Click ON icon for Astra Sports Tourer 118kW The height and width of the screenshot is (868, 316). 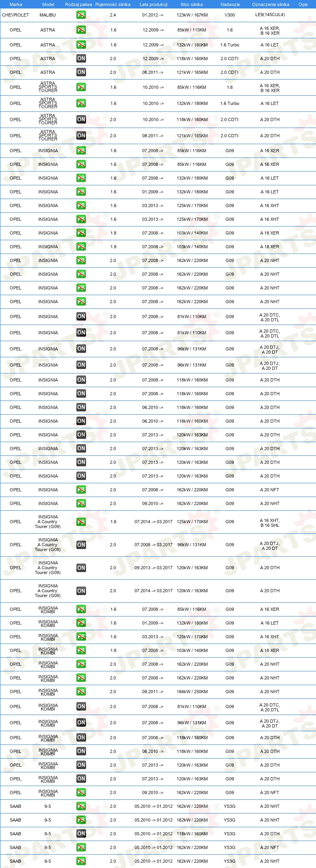pos(81,120)
